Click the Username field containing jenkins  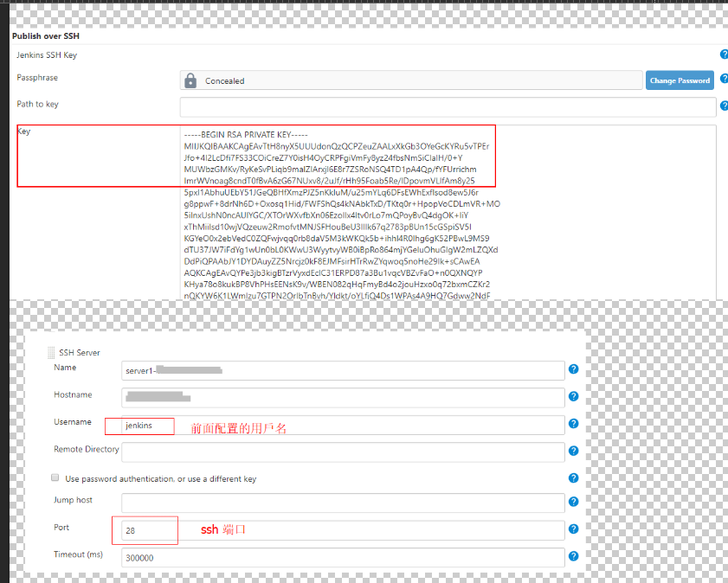[343, 425]
